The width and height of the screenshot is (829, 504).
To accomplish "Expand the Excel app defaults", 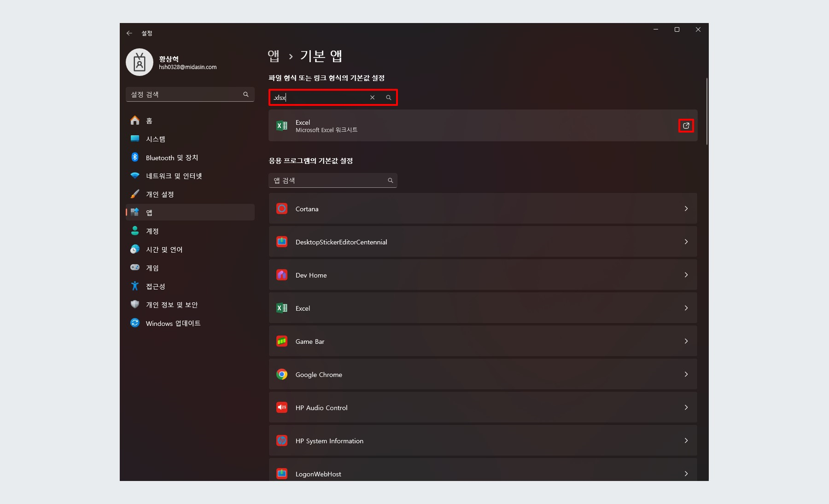I will [x=686, y=308].
